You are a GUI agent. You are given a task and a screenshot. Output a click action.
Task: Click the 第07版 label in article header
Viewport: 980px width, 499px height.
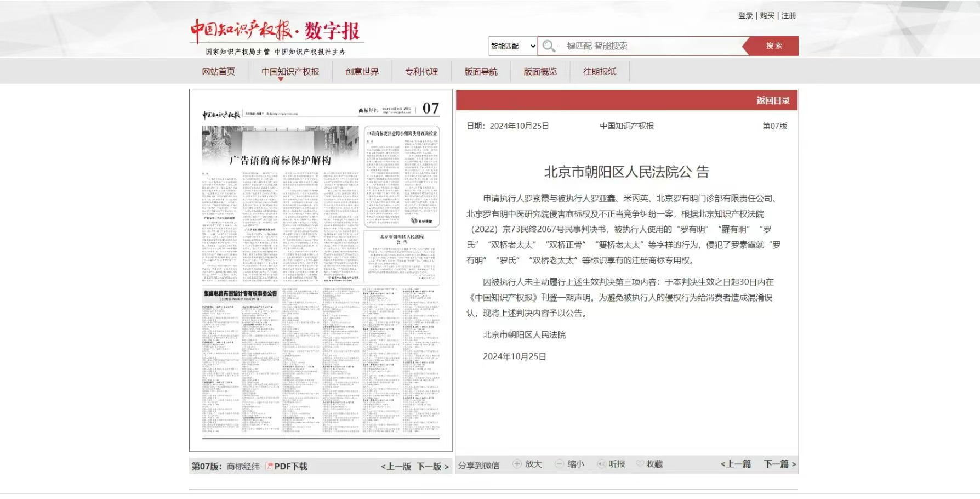[774, 126]
